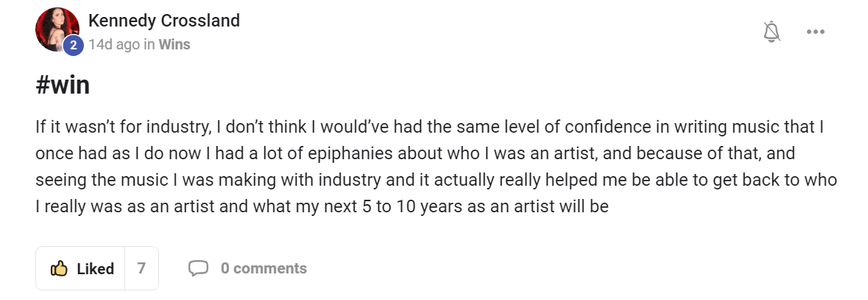Viewport: 868px width, 300px height.
Task: Go to the Wins category
Action: click(x=174, y=44)
